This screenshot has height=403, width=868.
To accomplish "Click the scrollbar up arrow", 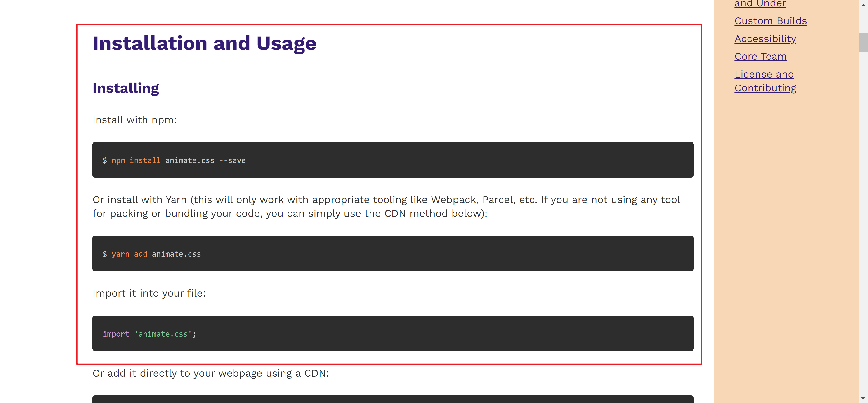I will point(863,5).
